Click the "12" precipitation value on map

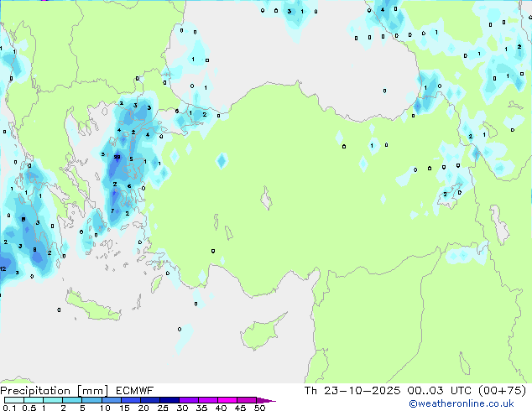click(x=3, y=269)
